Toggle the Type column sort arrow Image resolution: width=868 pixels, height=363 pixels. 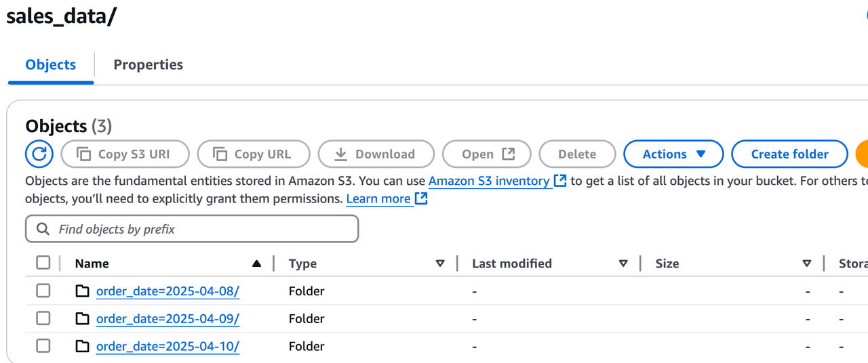(440, 263)
